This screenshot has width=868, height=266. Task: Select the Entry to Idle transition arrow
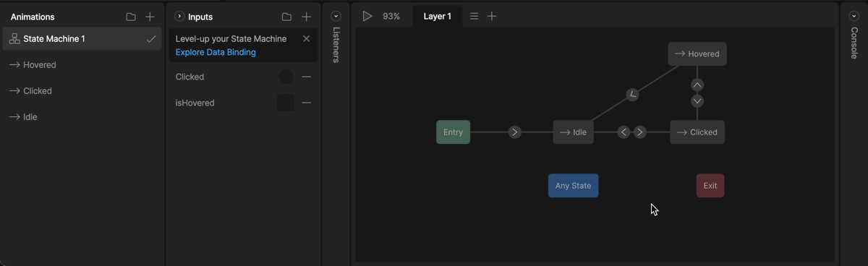(x=514, y=132)
